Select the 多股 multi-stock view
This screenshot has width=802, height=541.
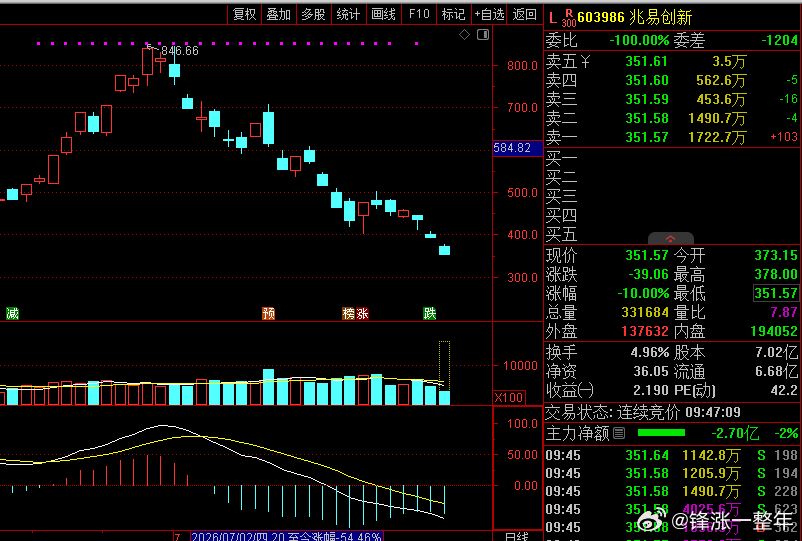click(314, 14)
